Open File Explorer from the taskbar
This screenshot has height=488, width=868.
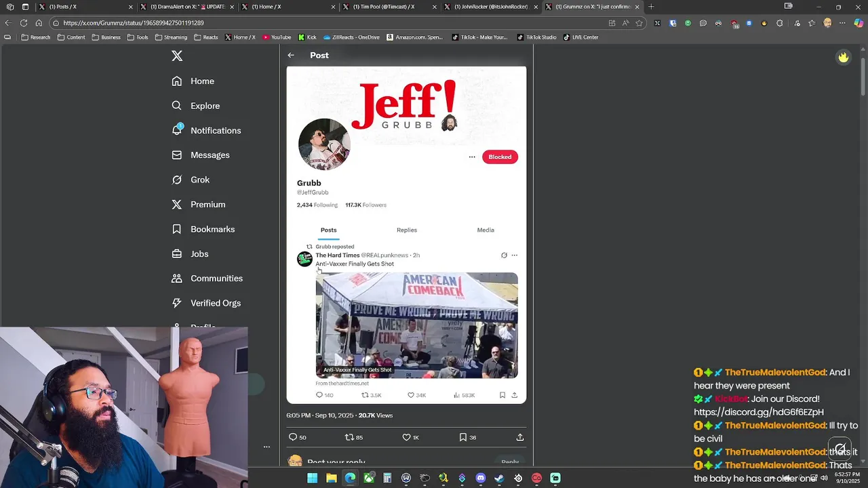(x=332, y=479)
